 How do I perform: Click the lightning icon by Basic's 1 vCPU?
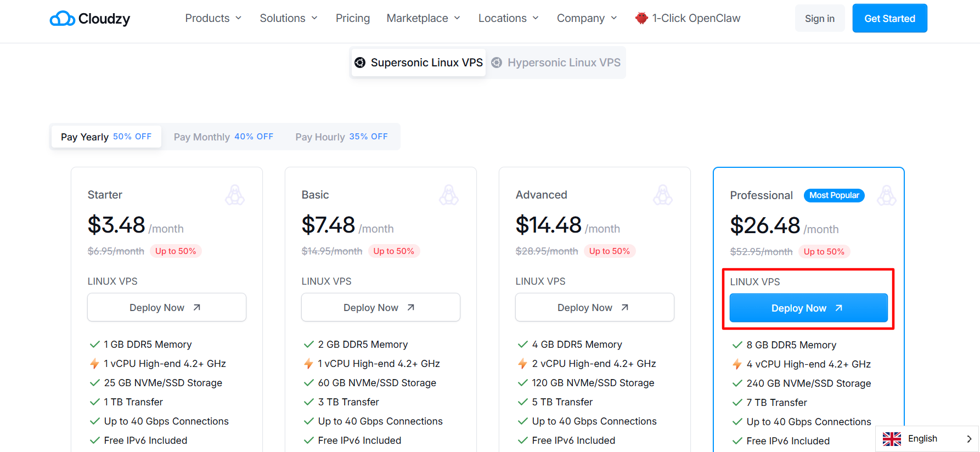click(x=308, y=364)
